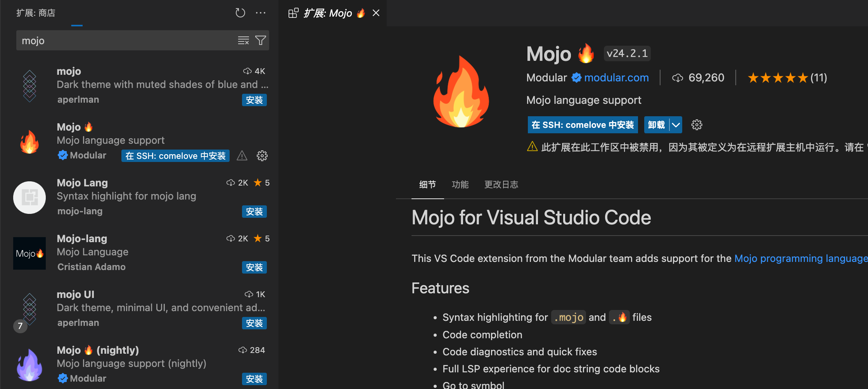This screenshot has width=868, height=389.
Task: Click the Mojo for Visual Studio Code heading
Action: [531, 217]
